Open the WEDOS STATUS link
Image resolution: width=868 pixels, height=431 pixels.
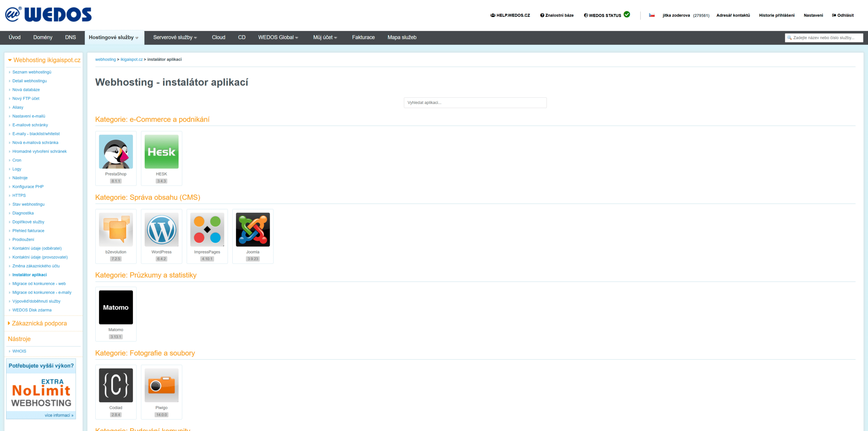pos(603,15)
